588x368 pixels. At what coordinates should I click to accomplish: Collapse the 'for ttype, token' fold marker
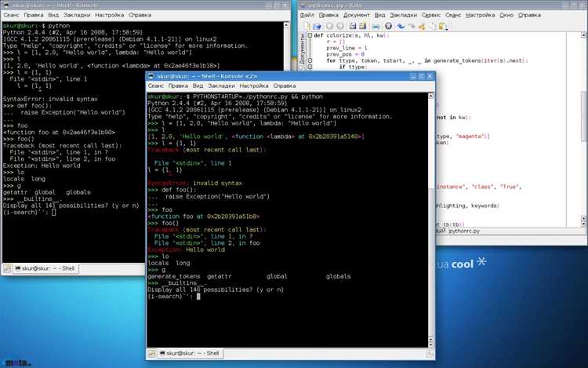[310, 60]
